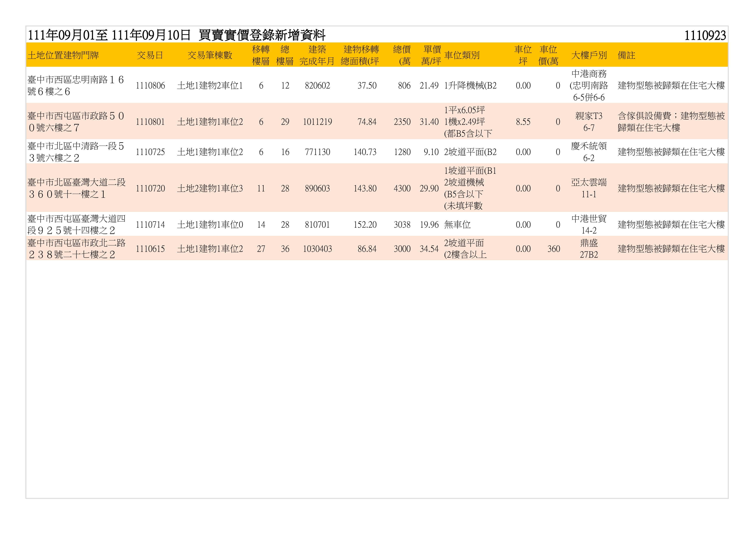Image resolution: width=756 pixels, height=535 pixels.
Task: Click building name '鼎盛 27B2'
Action: pos(589,249)
